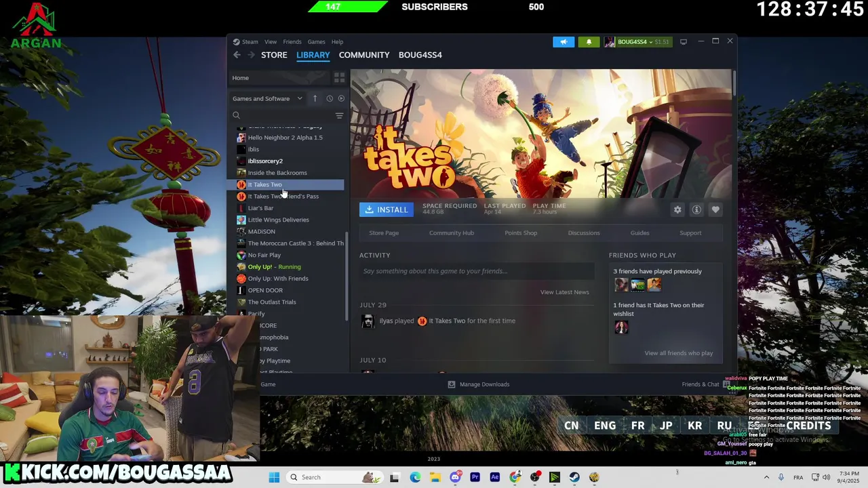Open Discussions link
The height and width of the screenshot is (488, 868).
coord(584,233)
